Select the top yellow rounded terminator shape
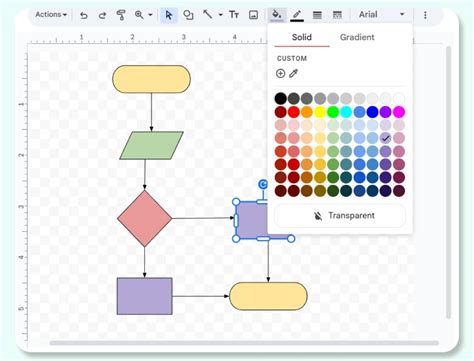Viewport: 474px width, 361px height. pos(151,79)
